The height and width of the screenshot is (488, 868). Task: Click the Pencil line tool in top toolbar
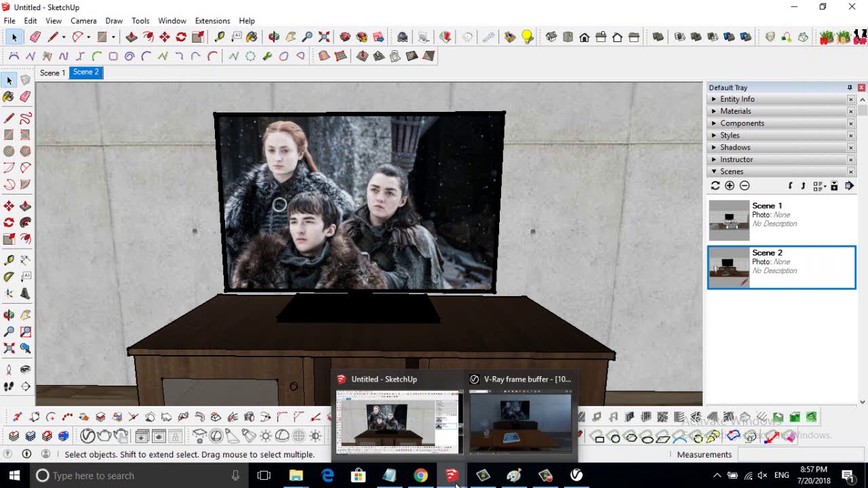pos(52,37)
